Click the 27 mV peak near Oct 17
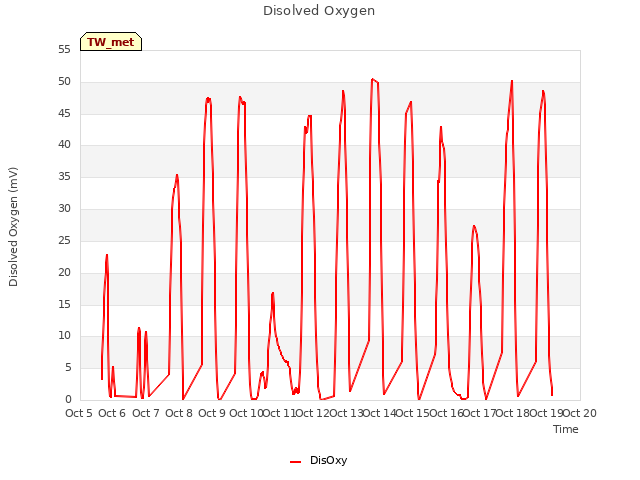640x480 pixels. [x=473, y=226]
